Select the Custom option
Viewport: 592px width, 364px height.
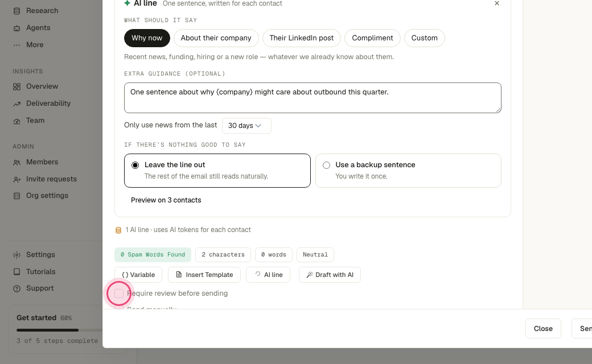(x=425, y=38)
